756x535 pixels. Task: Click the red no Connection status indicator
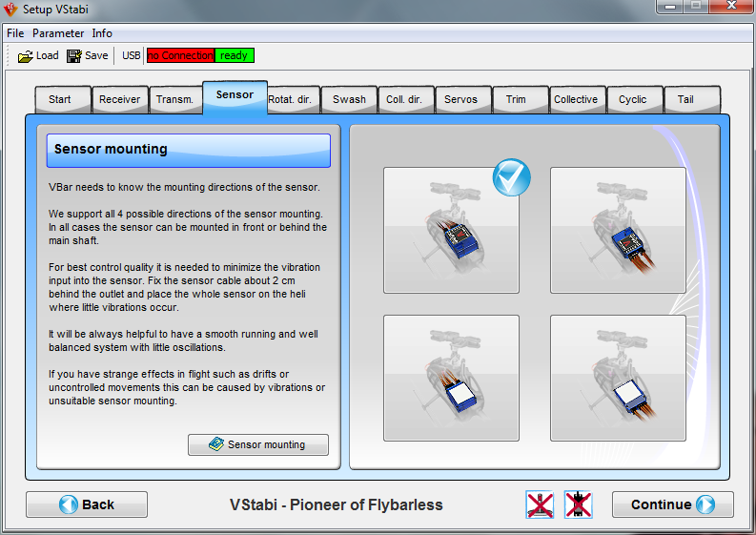point(181,55)
